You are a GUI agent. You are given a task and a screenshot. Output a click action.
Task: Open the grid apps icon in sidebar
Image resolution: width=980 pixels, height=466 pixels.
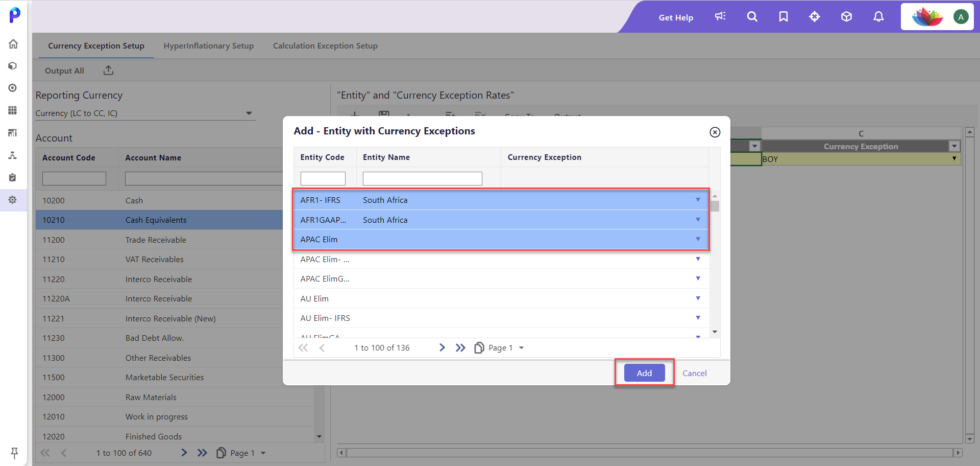pyautogui.click(x=13, y=110)
